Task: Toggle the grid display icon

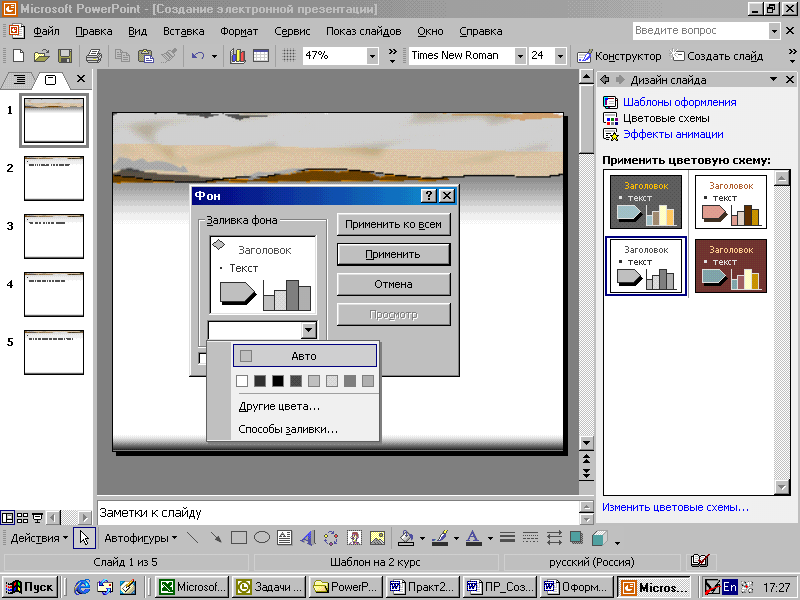Action: click(289, 56)
